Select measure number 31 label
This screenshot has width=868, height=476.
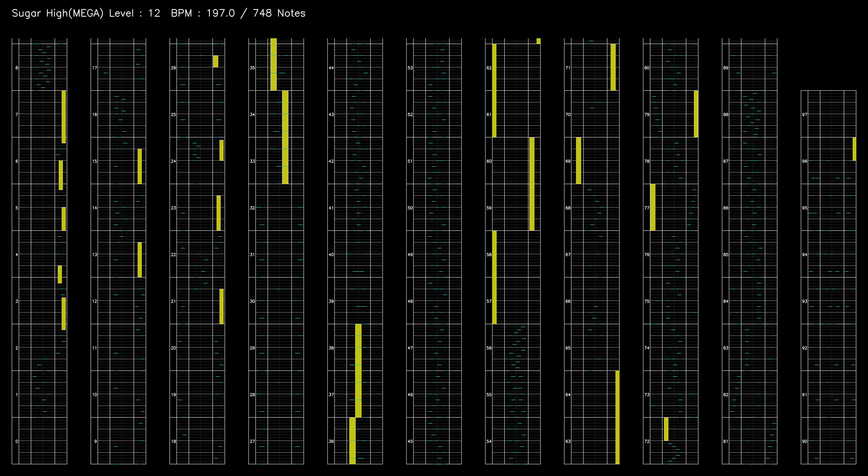252,255
